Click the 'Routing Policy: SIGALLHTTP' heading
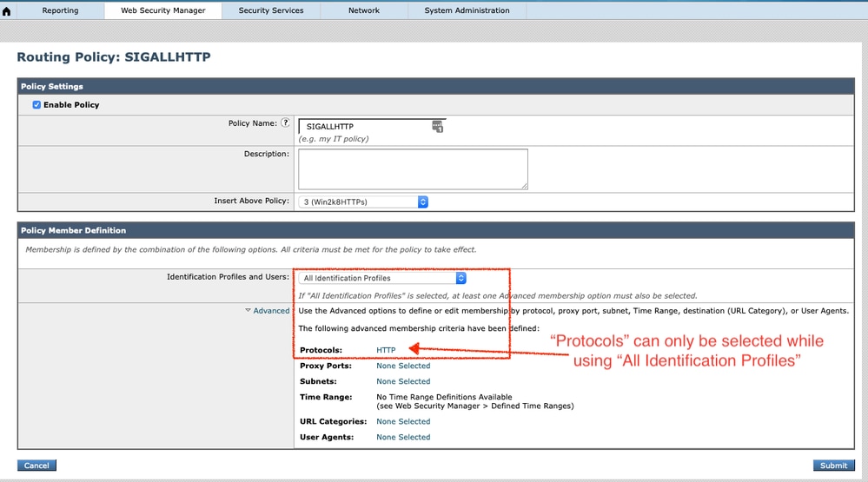 click(x=114, y=57)
